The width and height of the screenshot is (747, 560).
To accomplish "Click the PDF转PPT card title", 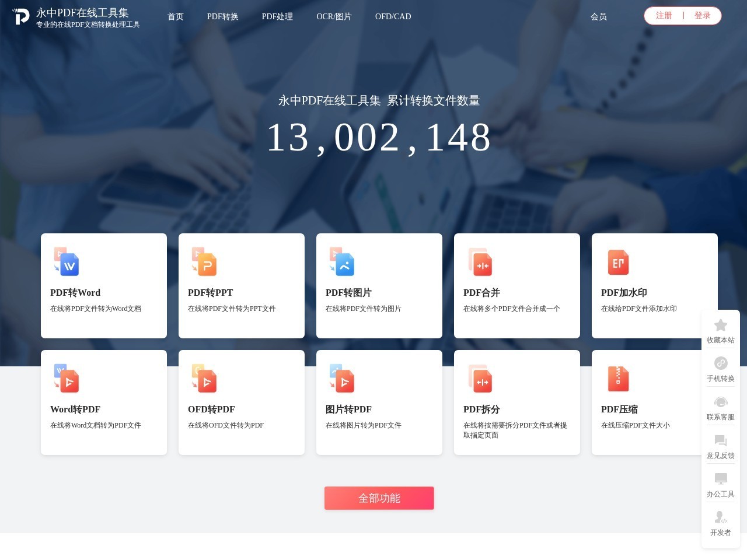I will click(x=210, y=293).
